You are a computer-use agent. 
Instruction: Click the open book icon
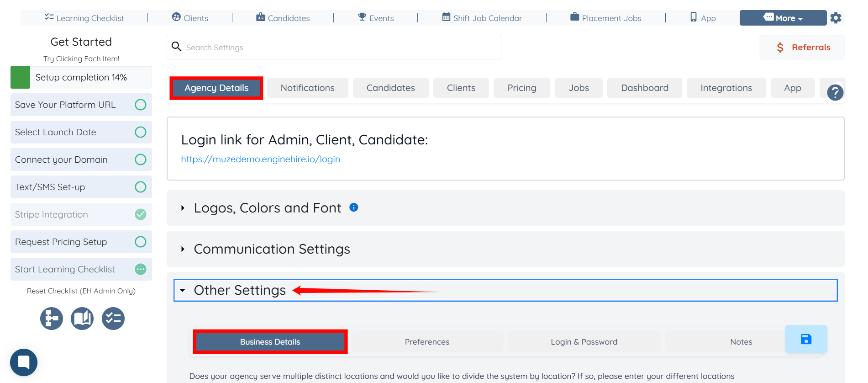click(82, 319)
